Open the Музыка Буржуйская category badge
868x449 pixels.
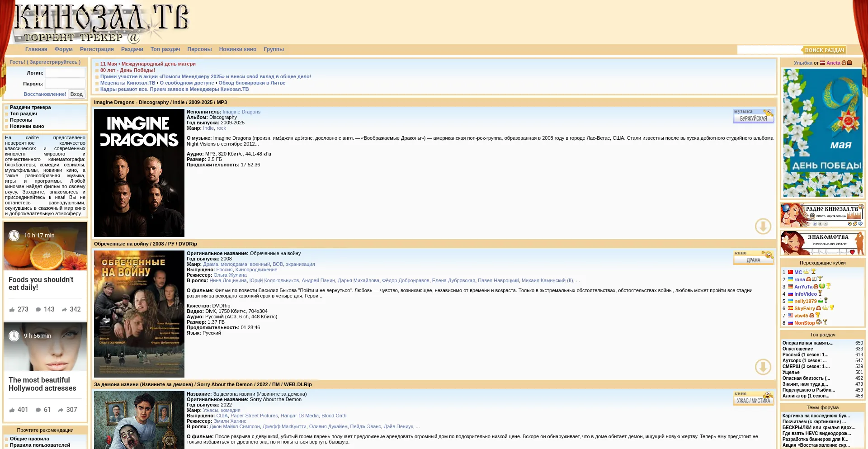(753, 116)
